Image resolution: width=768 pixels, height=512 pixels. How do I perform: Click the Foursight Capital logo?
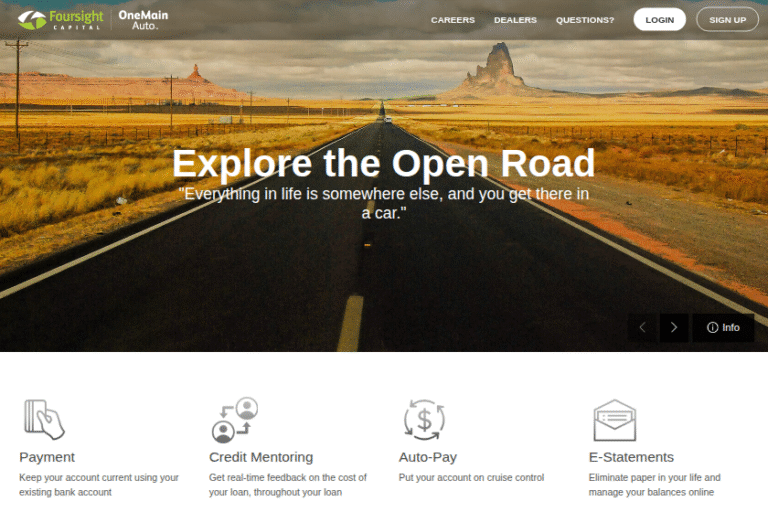click(x=61, y=20)
